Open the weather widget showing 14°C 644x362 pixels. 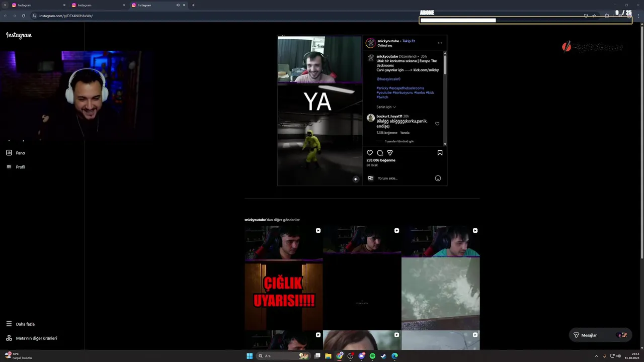18,356
